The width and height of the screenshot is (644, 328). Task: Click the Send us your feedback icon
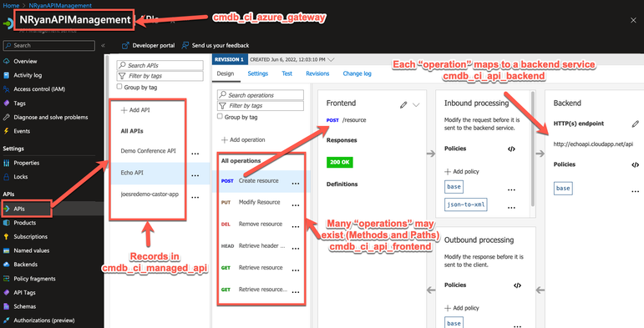185,45
